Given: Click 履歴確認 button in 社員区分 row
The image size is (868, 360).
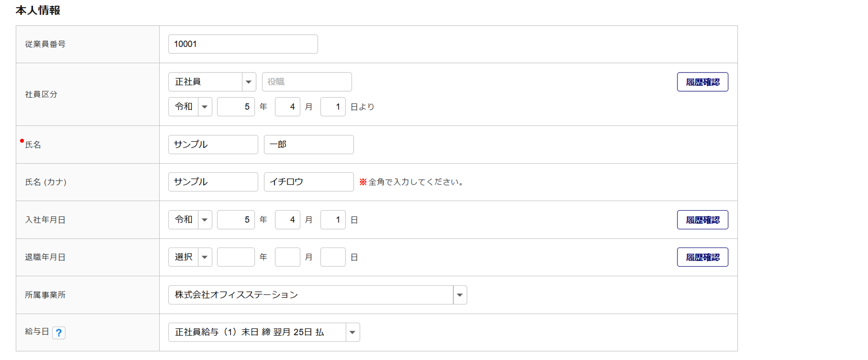Looking at the screenshot, I should [x=702, y=82].
